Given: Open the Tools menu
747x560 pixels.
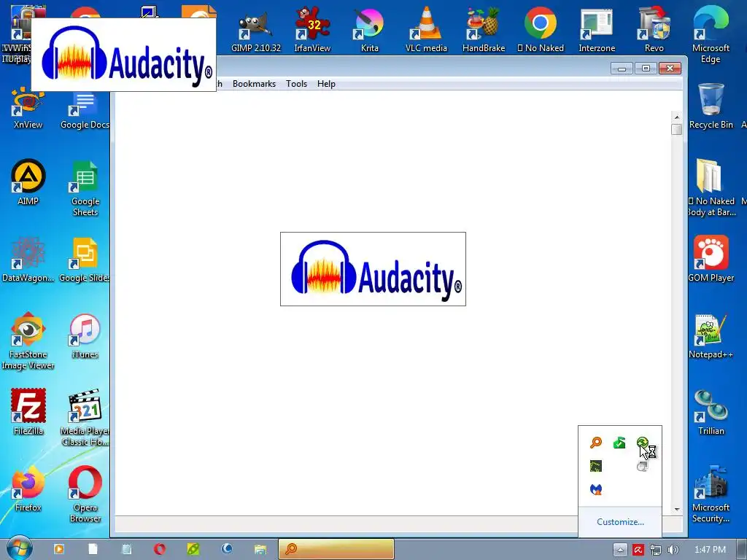Looking at the screenshot, I should point(296,84).
